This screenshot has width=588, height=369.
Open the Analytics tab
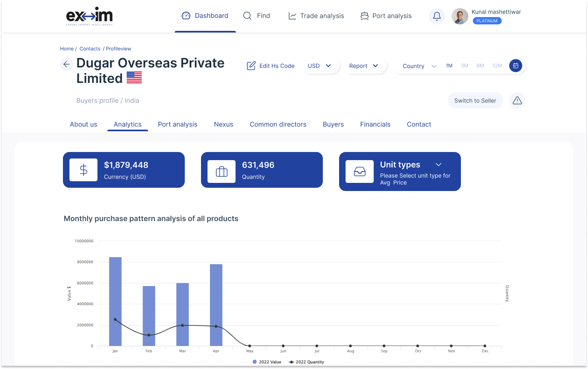pyautogui.click(x=128, y=124)
